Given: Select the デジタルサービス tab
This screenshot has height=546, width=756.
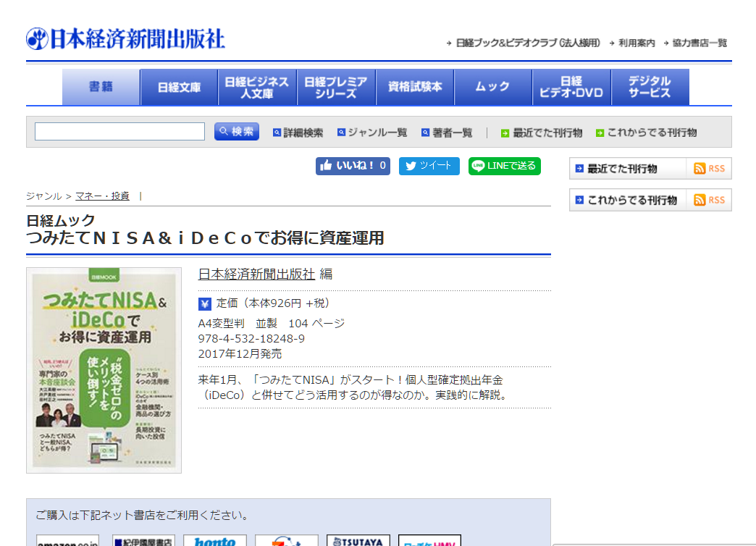Looking at the screenshot, I should (650, 87).
